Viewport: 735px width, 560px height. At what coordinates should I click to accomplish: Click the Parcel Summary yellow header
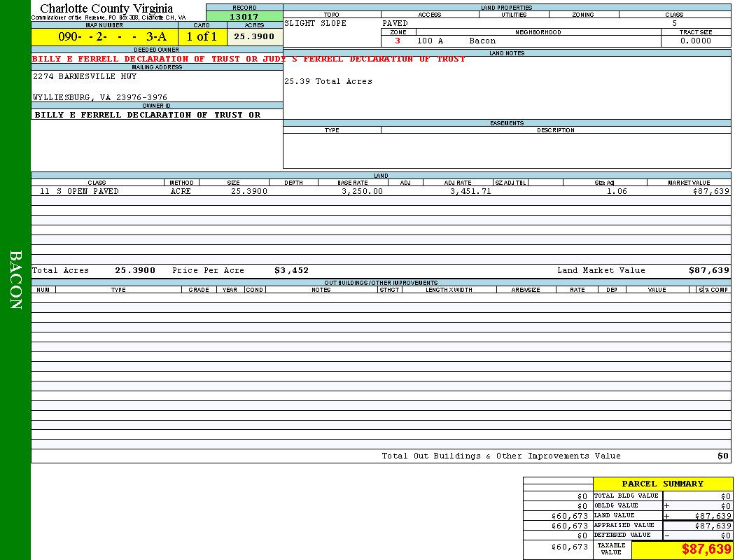click(x=662, y=484)
